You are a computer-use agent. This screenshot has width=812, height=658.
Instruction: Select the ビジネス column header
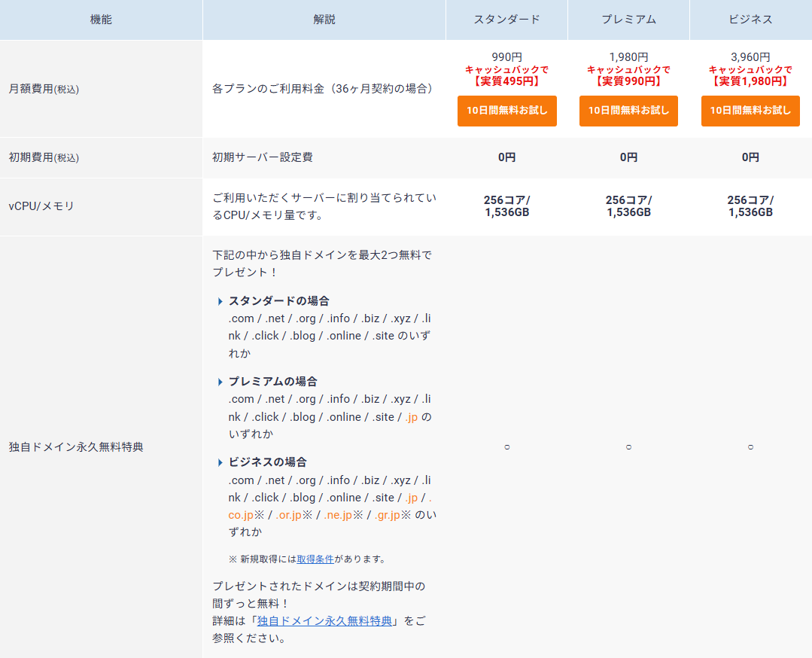[750, 20]
